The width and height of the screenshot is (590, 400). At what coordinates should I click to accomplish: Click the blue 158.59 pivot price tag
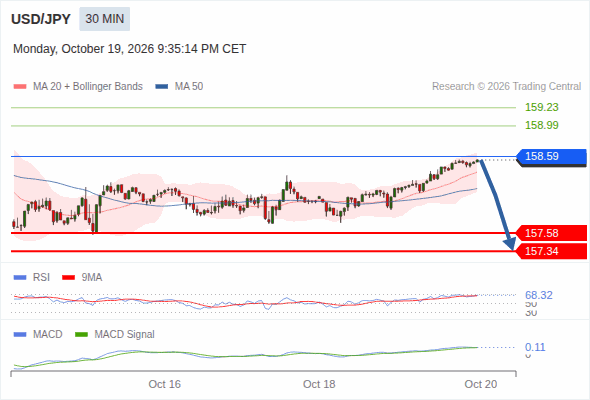click(551, 157)
